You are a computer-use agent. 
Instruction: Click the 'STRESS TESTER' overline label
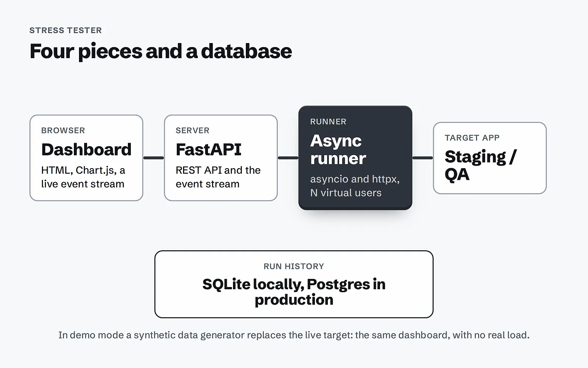(x=66, y=30)
